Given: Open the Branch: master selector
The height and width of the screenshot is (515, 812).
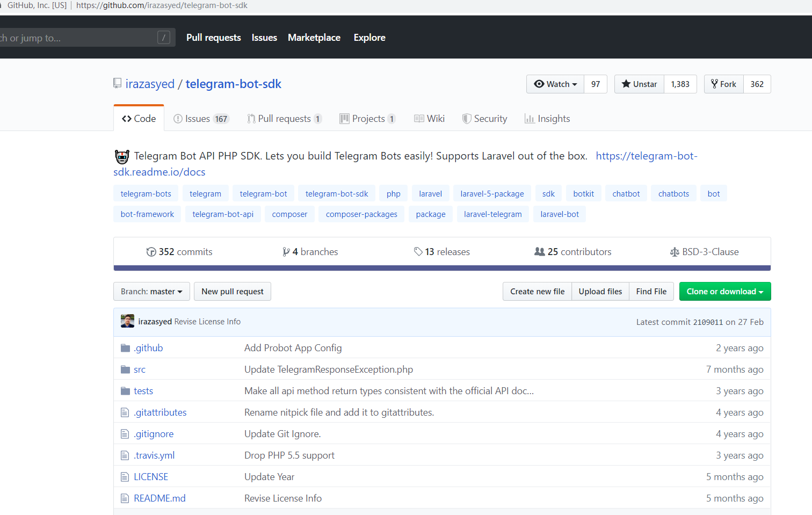Looking at the screenshot, I should (x=151, y=292).
